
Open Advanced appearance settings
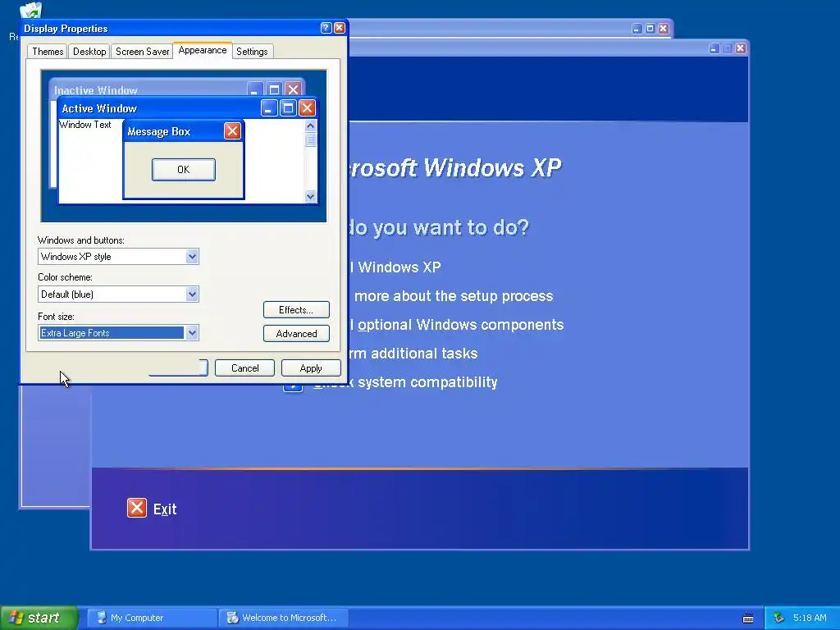click(x=296, y=333)
